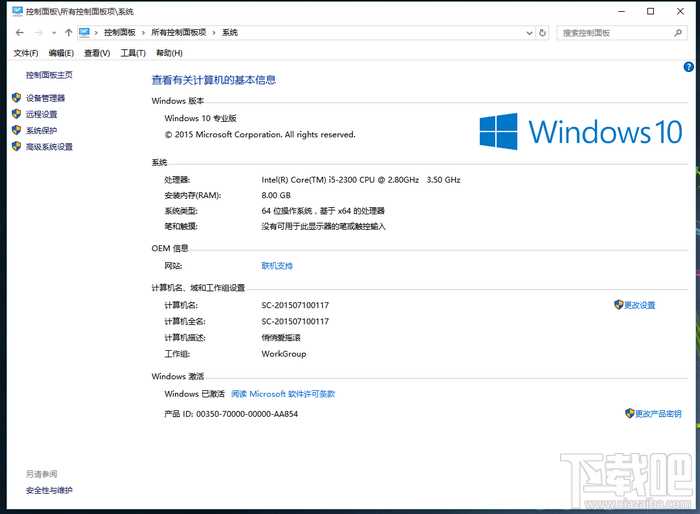Screen dimensions: 700x514
Task: Click the WorkGroup value
Action: pos(284,354)
